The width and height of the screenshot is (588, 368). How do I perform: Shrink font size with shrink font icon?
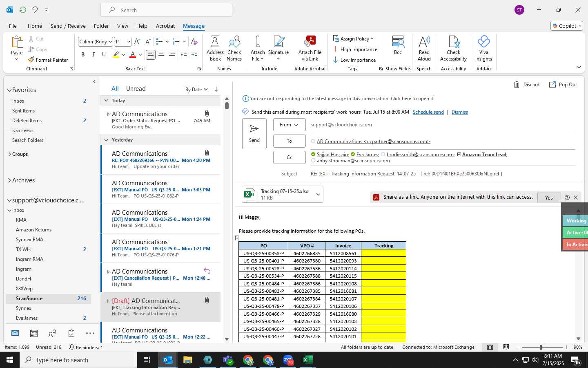tap(148, 42)
